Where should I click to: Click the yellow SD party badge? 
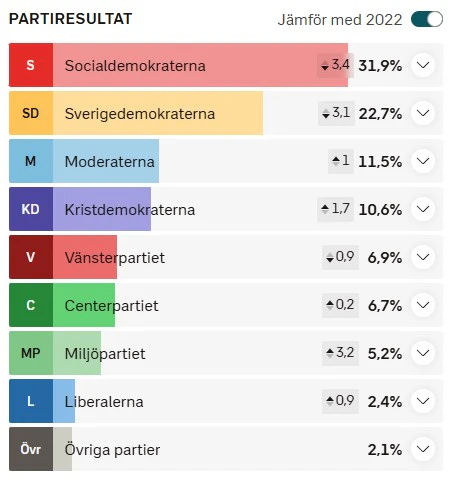tap(31, 113)
